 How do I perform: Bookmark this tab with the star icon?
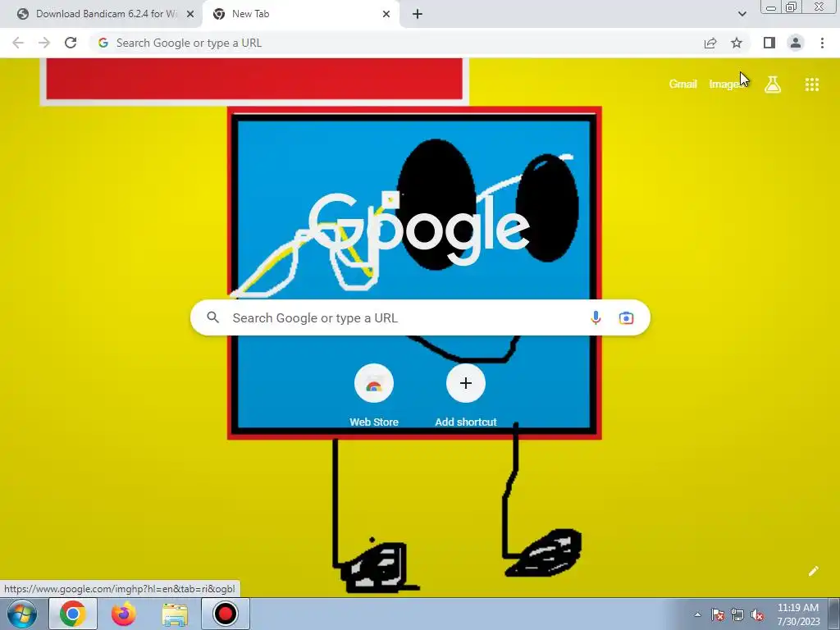coord(737,43)
